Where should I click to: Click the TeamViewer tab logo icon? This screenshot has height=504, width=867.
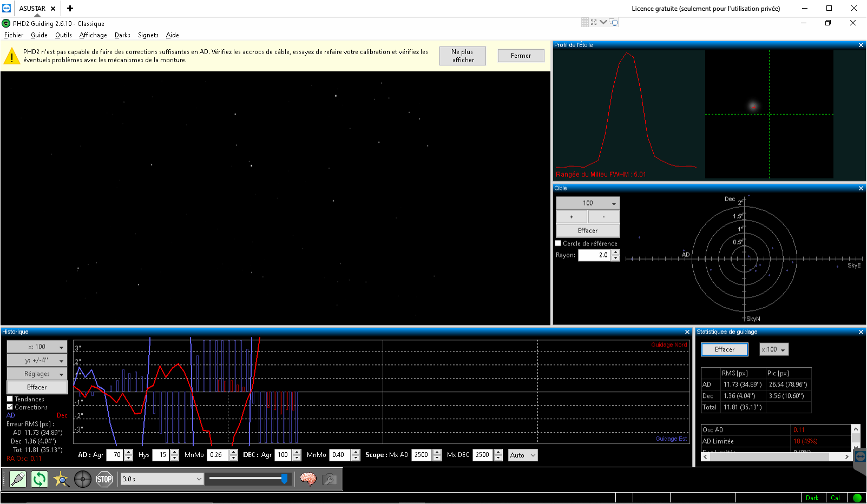(x=6, y=8)
